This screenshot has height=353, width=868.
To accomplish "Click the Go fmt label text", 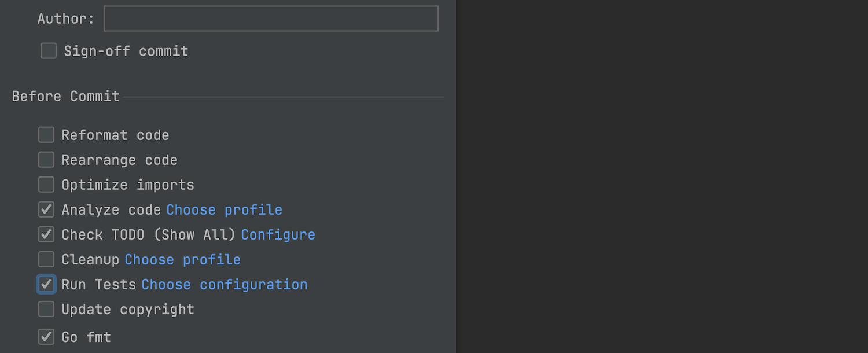I will 86,337.
